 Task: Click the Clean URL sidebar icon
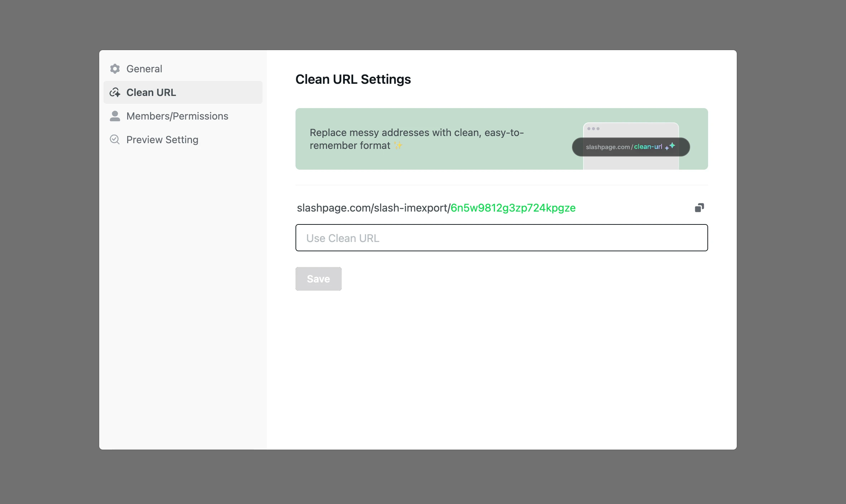point(115,92)
